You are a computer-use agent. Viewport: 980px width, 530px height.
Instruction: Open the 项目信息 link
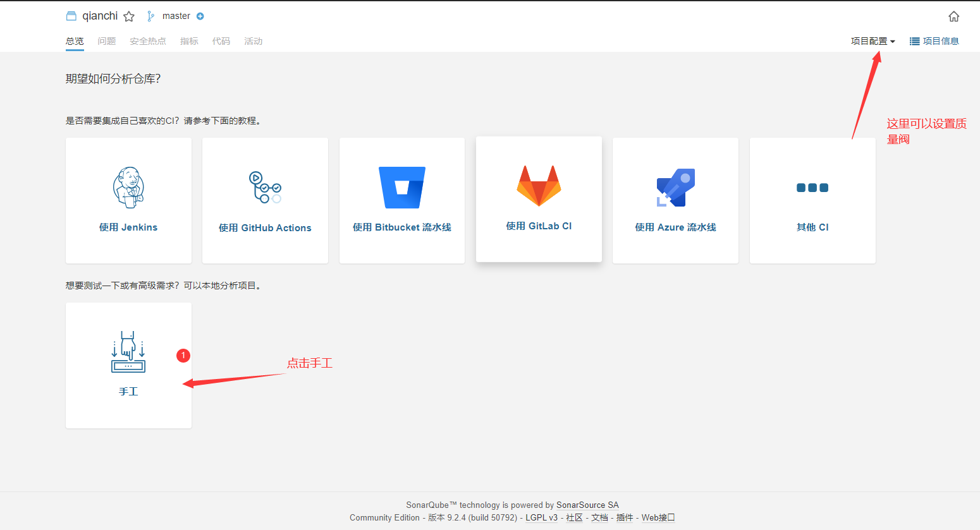tap(941, 41)
